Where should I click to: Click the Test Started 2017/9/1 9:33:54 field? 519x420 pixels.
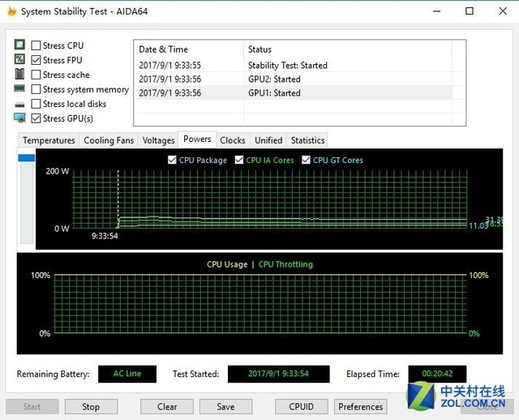coord(278,374)
